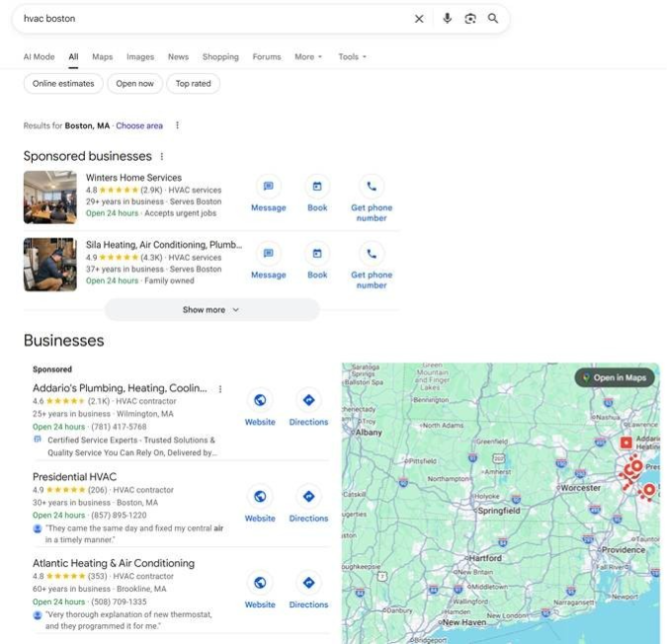
Task: Start voice search with microphone icon
Action: click(x=447, y=19)
